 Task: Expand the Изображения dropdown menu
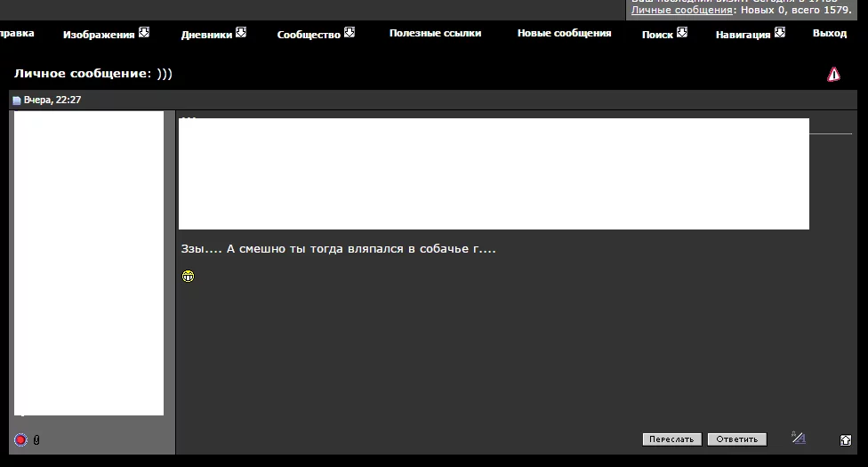point(106,34)
